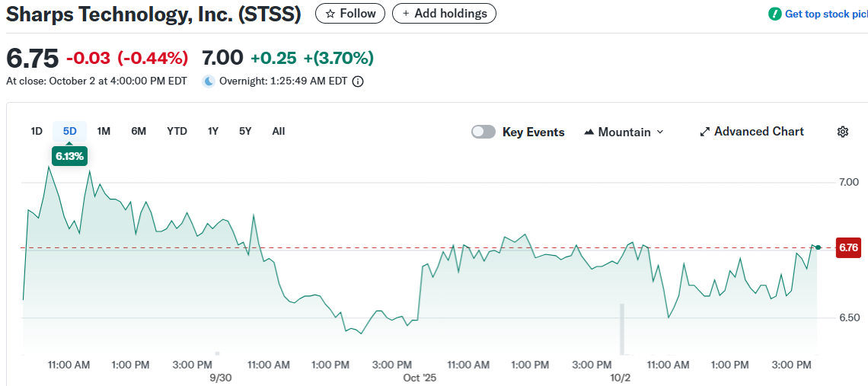The width and height of the screenshot is (868, 386).
Task: Click the Mountain chart type icon
Action: pyautogui.click(x=589, y=132)
